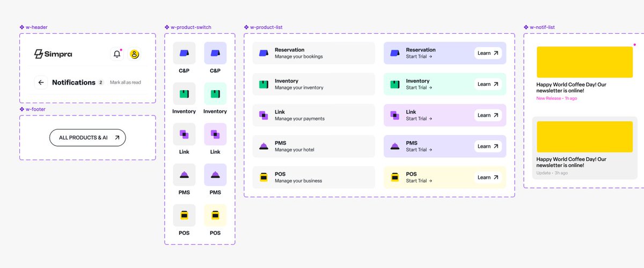The image size is (644, 268).
Task: Click the PMS icon in the lavender trial card
Action: pos(394,146)
